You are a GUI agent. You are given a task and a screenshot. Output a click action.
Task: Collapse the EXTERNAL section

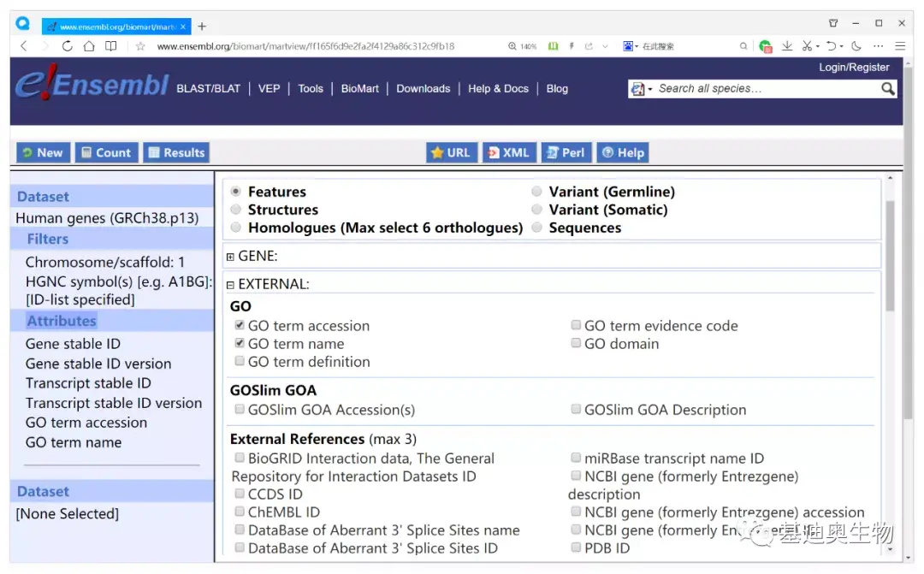pos(230,284)
